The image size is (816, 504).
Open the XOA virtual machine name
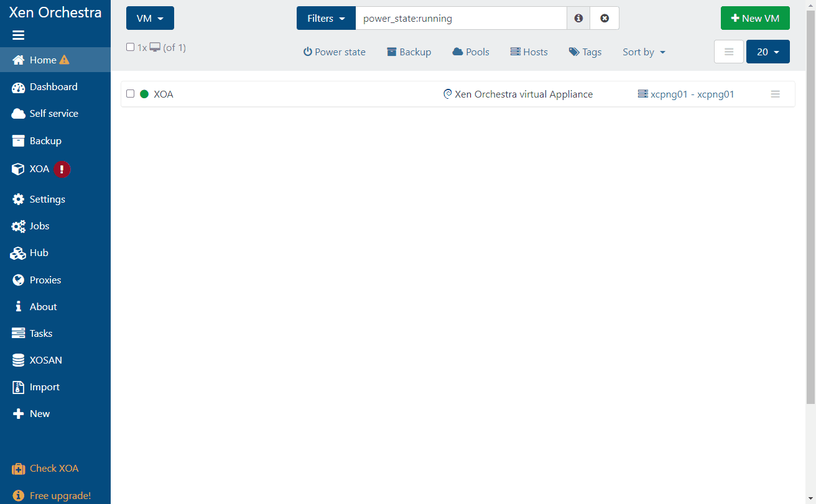click(164, 94)
